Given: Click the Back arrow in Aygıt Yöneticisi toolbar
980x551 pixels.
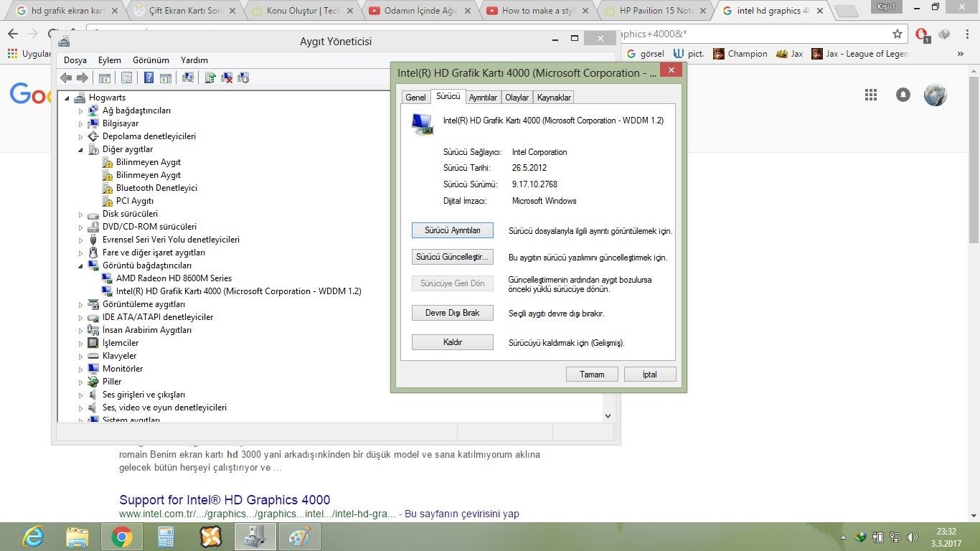Looking at the screenshot, I should click(x=66, y=77).
